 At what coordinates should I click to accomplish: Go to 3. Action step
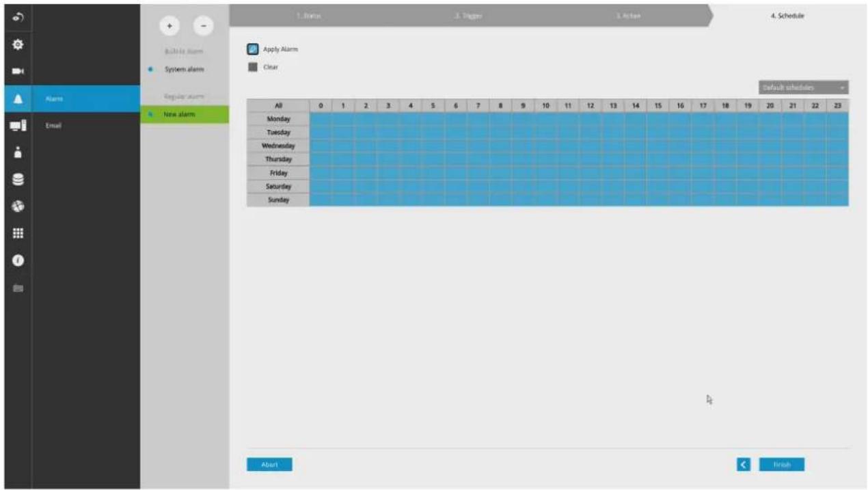click(x=627, y=16)
